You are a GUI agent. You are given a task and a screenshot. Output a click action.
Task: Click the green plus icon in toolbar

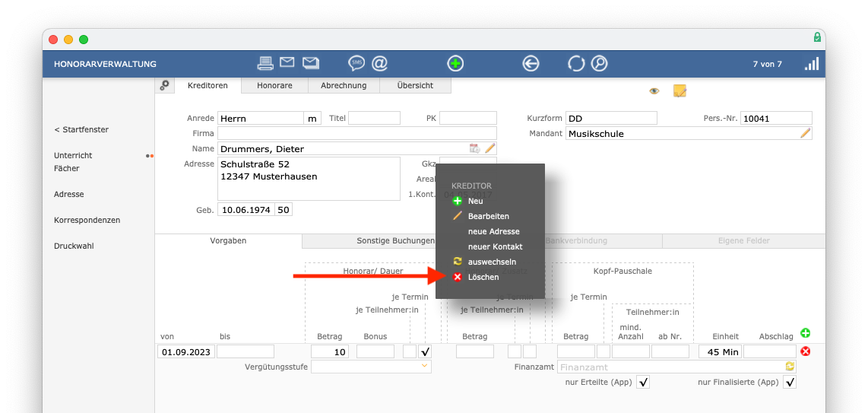point(455,64)
